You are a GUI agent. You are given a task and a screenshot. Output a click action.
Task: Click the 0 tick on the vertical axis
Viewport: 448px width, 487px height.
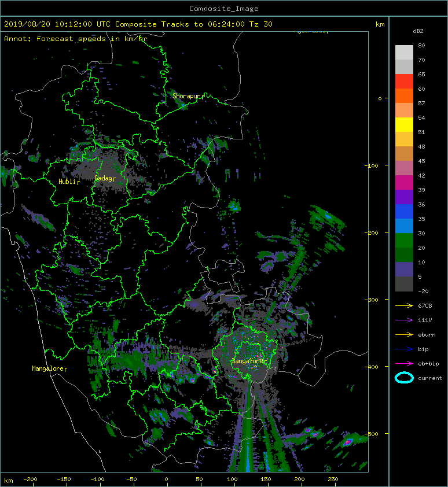380,98
